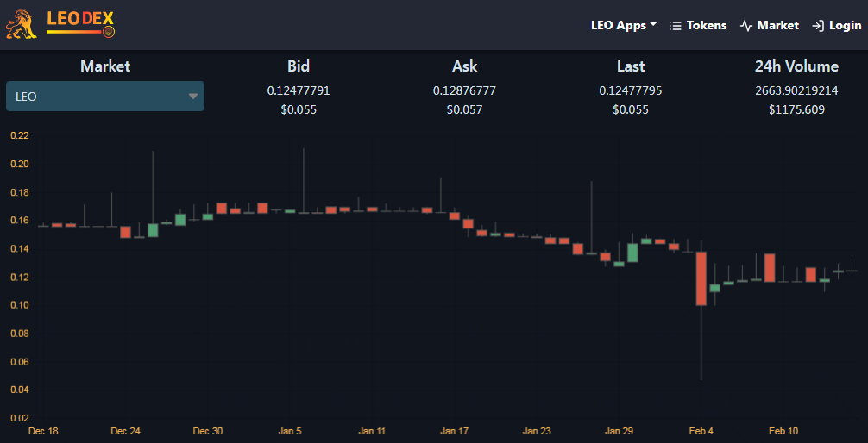Click the Jan 17 date axis label
The width and height of the screenshot is (868, 443).
tap(455, 432)
